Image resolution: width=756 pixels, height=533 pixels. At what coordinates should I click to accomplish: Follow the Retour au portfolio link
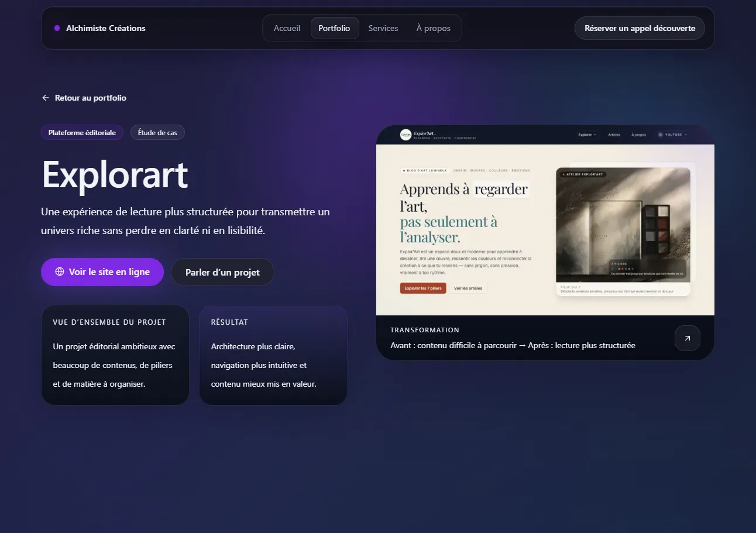[x=90, y=98]
